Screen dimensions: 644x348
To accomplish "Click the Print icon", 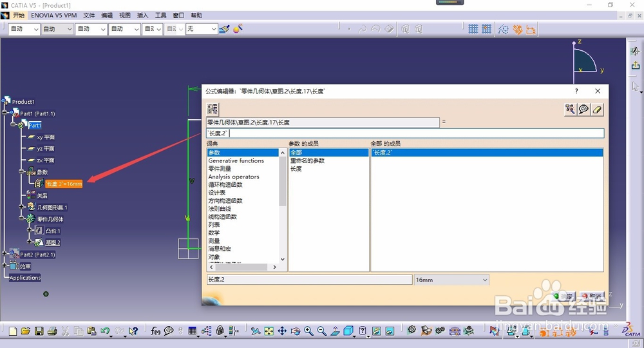I will coord(52,331).
